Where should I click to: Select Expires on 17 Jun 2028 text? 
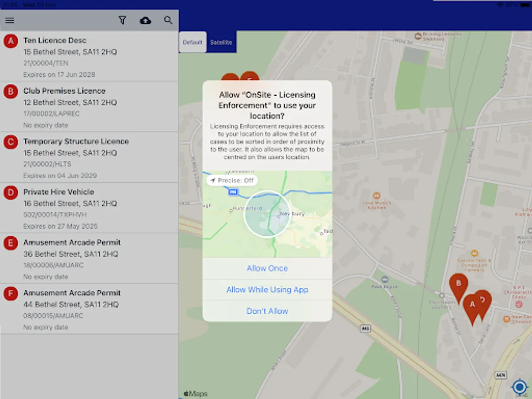pos(59,74)
